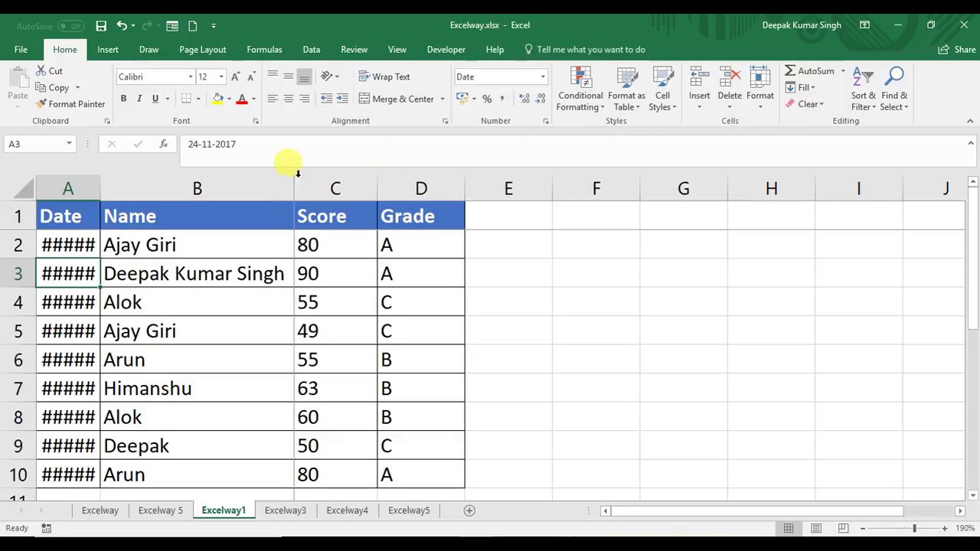
Task: Open the Number format dropdown showing Date
Action: pyautogui.click(x=500, y=77)
